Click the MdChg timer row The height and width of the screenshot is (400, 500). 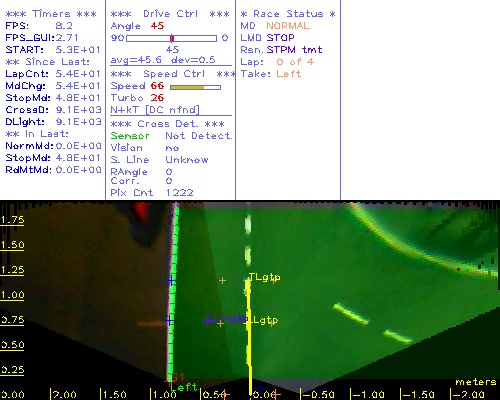[x=53, y=86]
